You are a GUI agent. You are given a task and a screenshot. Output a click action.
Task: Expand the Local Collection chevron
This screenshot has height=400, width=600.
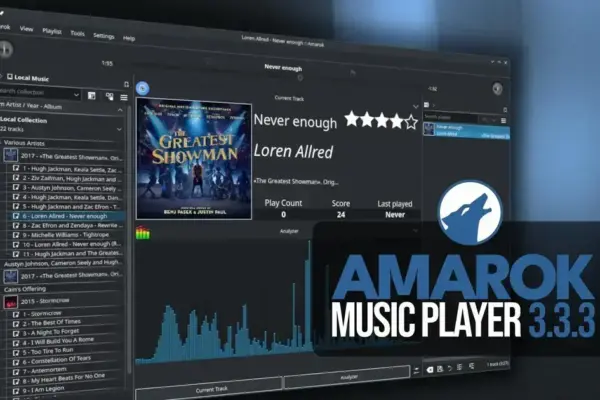click(119, 129)
